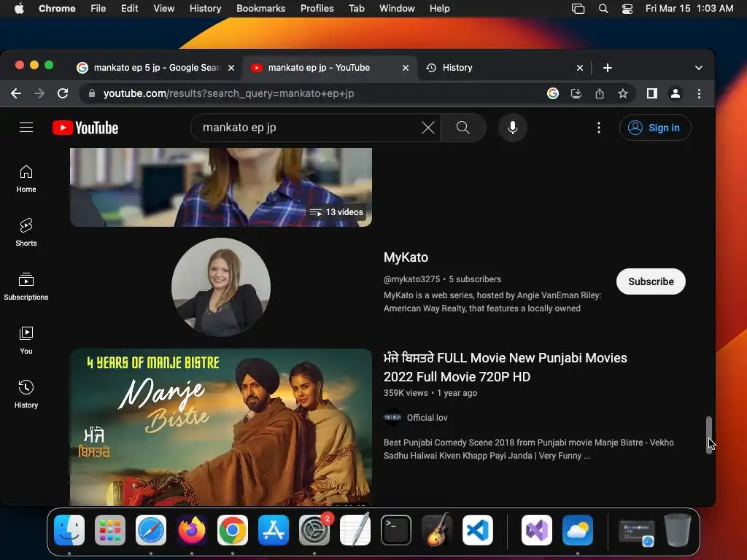Open YouTube settings three-dot menu

[599, 128]
